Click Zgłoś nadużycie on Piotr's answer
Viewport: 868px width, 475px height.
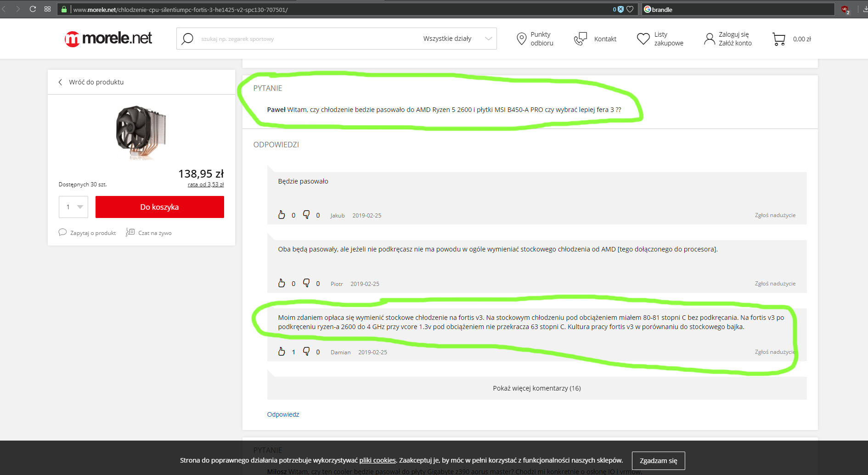[775, 284]
